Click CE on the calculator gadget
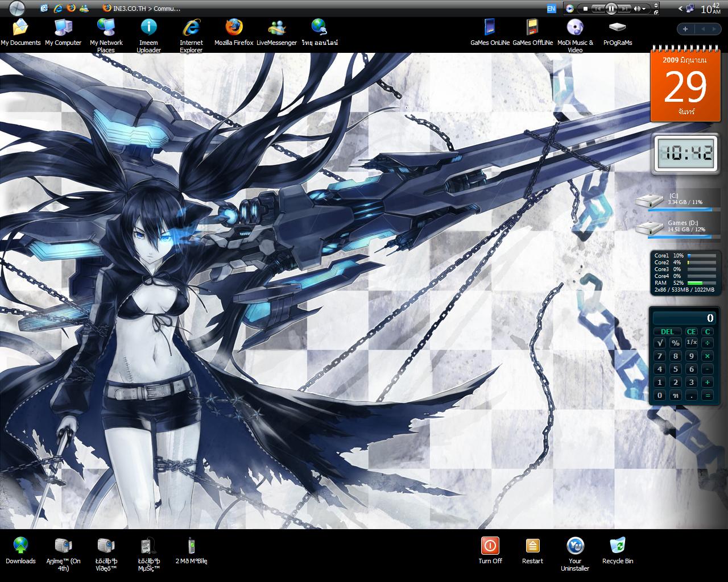728x582 pixels. [x=692, y=332]
